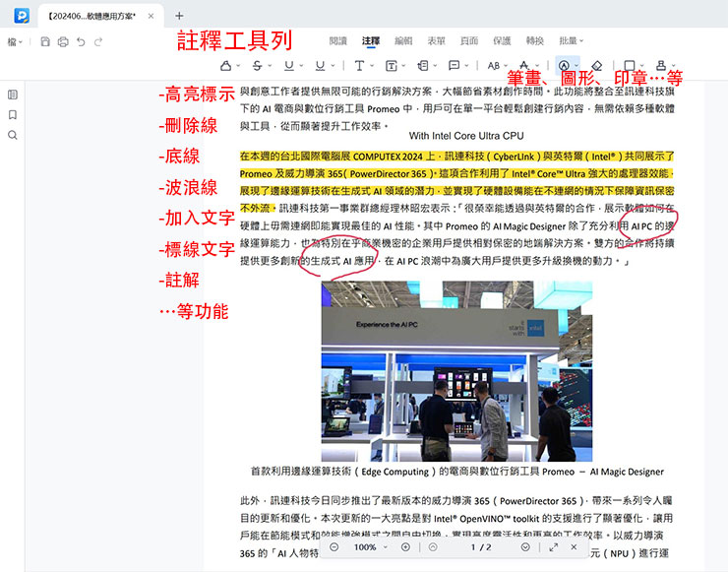
Task: Open the Bookmarks sidebar panel
Action: (x=13, y=115)
